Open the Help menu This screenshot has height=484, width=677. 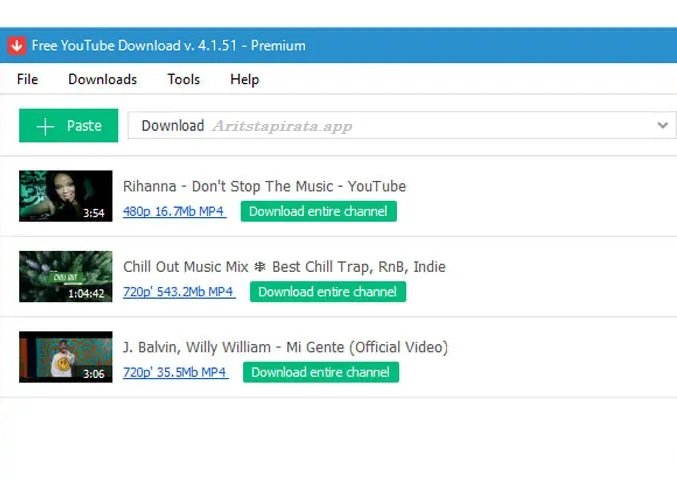pyautogui.click(x=244, y=79)
